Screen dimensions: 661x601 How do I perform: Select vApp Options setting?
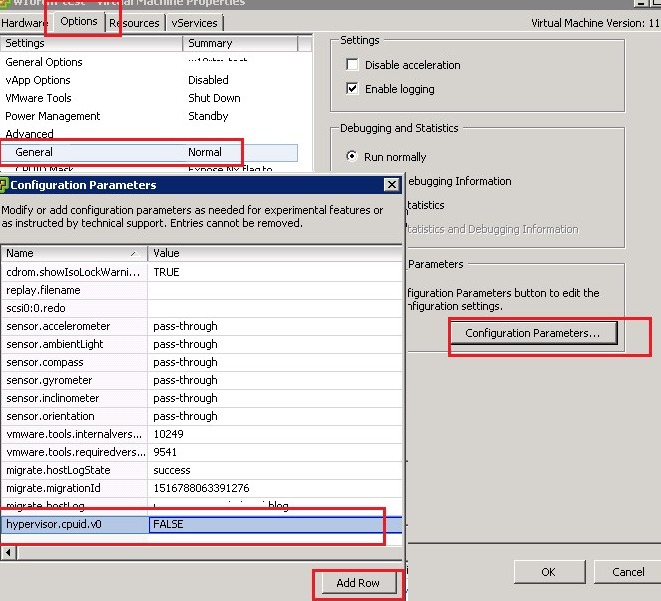[38, 80]
